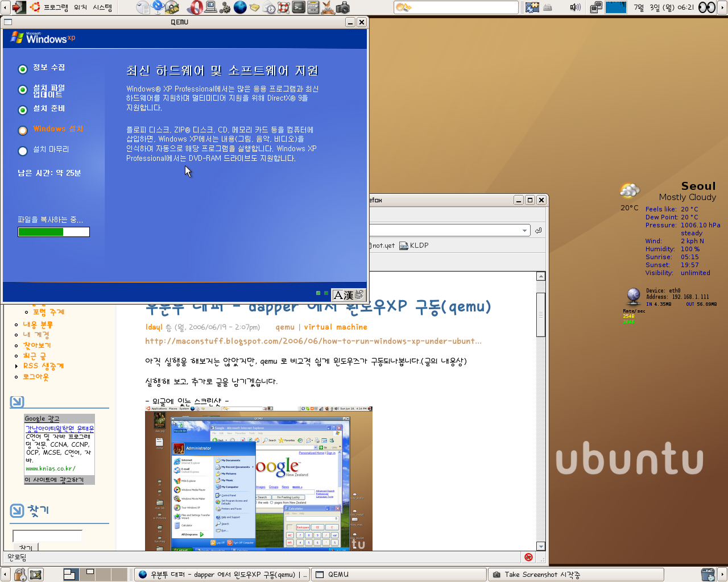Viewport: 728px width, 582px height.
Task: Click the puzzle piece applet icon
Action: [532, 7]
